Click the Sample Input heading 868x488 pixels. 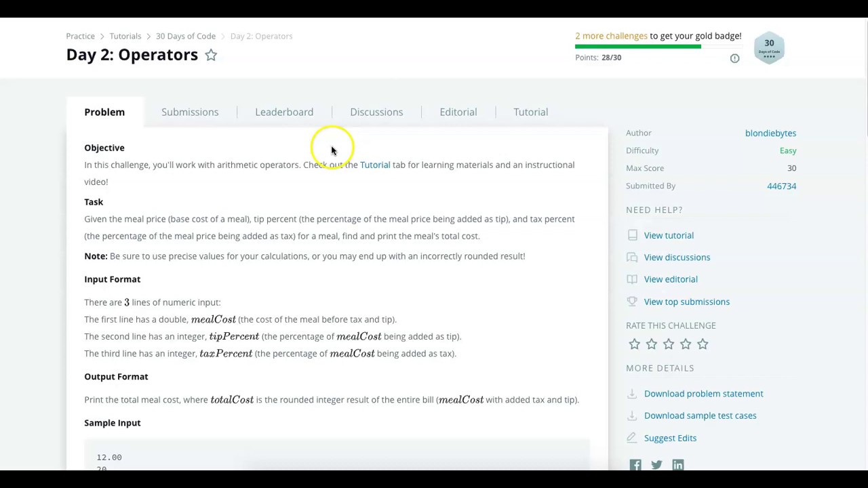click(113, 423)
